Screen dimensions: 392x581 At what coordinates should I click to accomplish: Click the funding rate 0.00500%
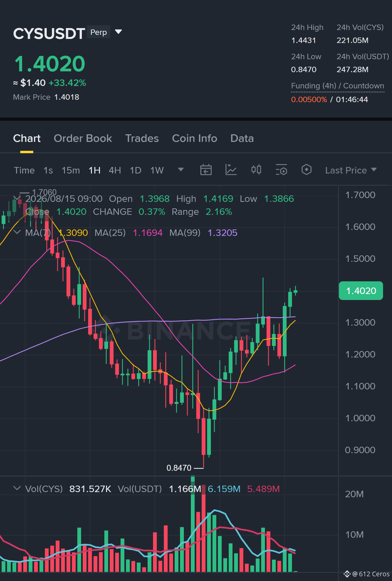tap(309, 99)
